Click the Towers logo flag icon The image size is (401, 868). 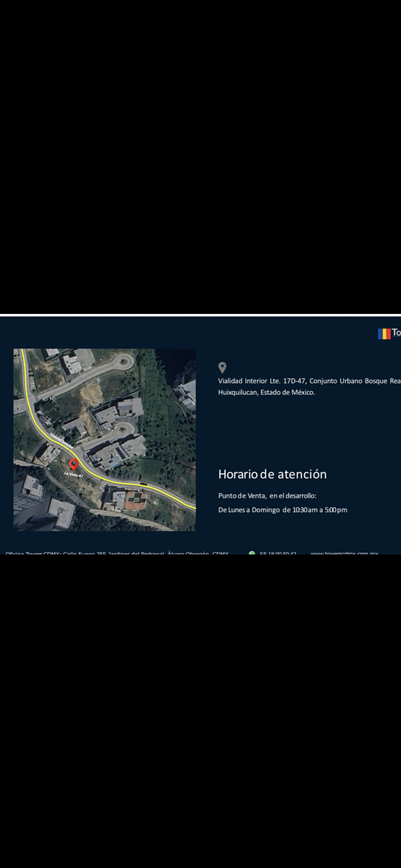tap(384, 333)
